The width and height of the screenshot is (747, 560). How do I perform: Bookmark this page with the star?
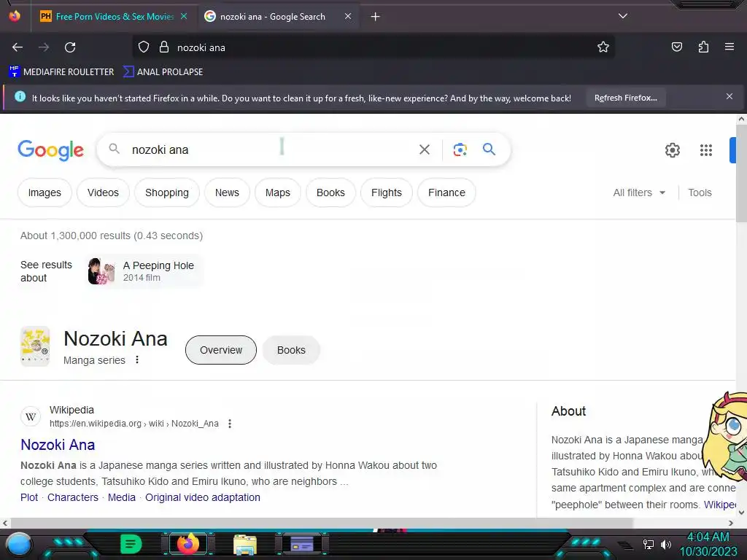(x=603, y=47)
